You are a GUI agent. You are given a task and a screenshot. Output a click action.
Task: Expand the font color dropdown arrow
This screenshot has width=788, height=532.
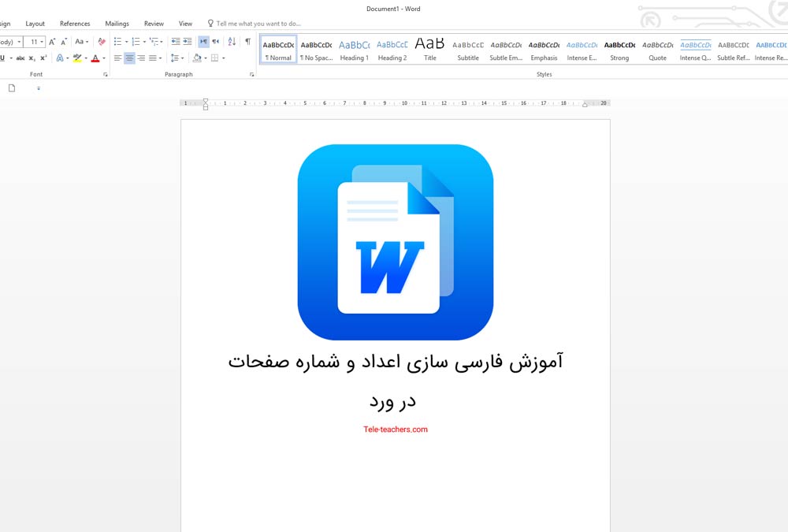(104, 58)
